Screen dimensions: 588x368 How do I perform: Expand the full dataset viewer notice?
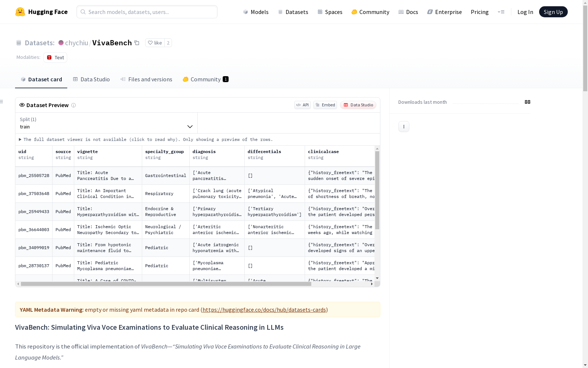pyautogui.click(x=146, y=139)
